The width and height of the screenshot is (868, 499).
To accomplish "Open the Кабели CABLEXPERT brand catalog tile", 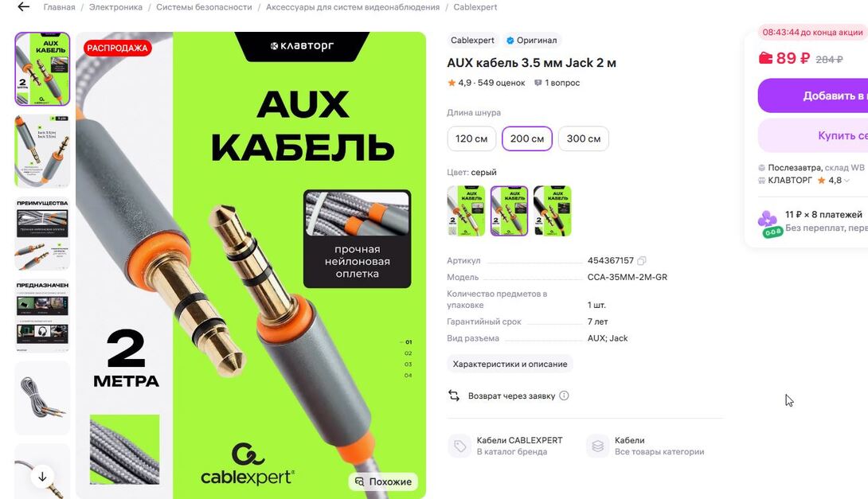I will click(506, 446).
